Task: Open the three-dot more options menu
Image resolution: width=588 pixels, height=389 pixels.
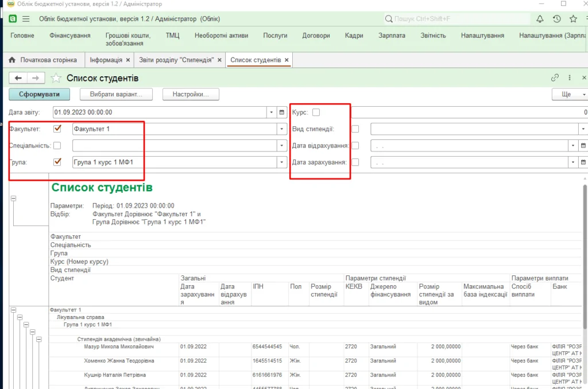Action: tap(569, 77)
